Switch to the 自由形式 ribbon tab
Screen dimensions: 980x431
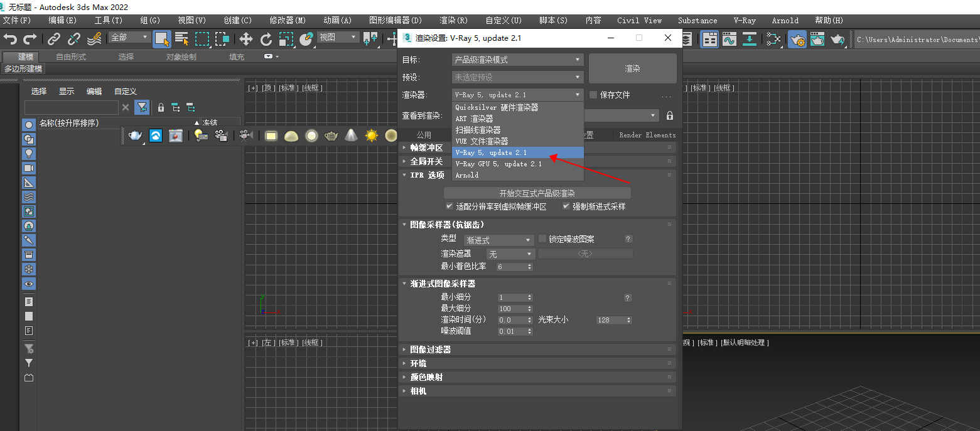(71, 56)
